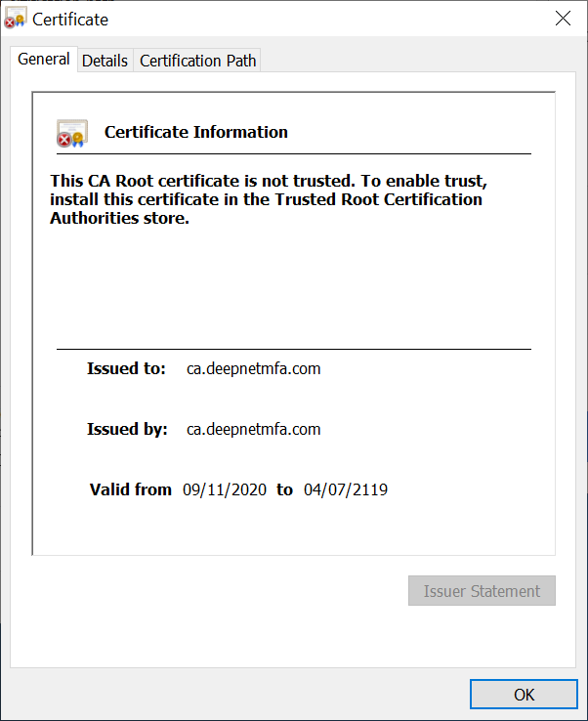
Task: Click the red error badge on the Certificate Information icon
Action: coord(64,140)
